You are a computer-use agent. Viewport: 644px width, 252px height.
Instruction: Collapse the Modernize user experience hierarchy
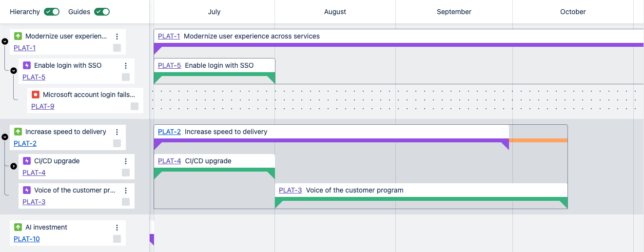pos(5,42)
